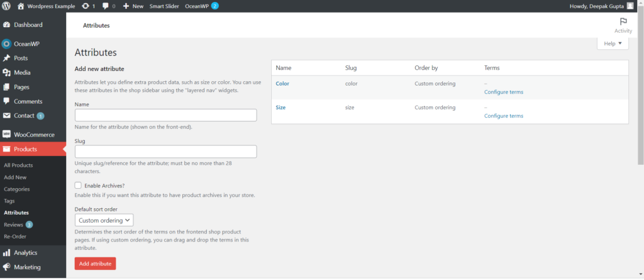Open Media library icon in sidebar
This screenshot has width=644, height=280.
click(6, 72)
